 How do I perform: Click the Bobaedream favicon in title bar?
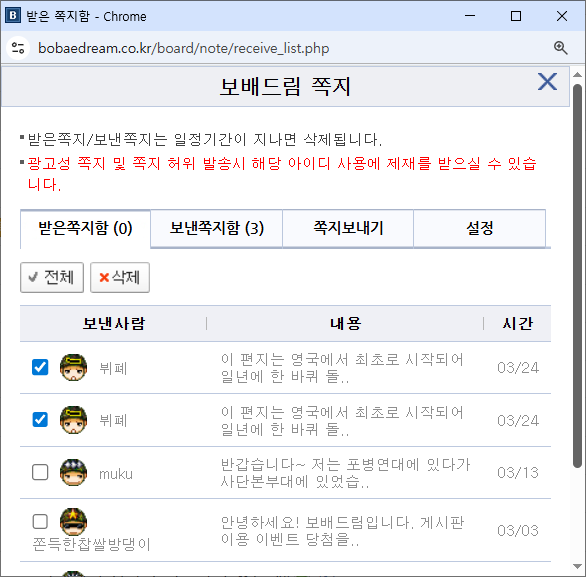(13, 16)
